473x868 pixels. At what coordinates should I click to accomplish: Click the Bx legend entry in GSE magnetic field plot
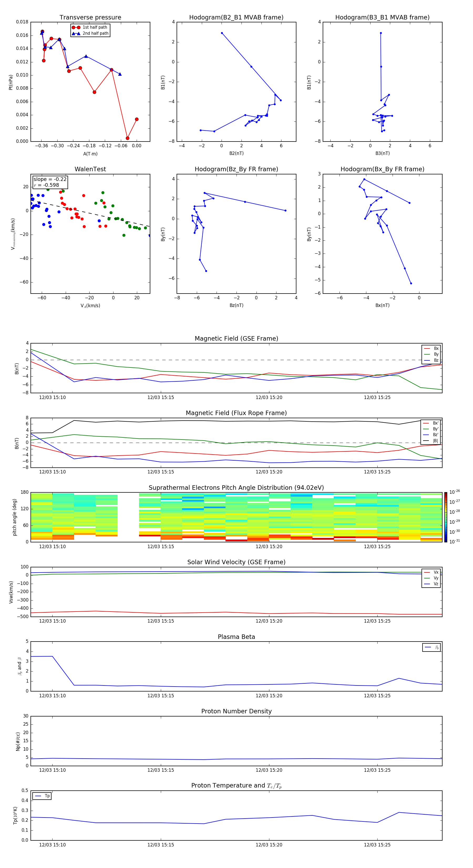pyautogui.click(x=431, y=349)
